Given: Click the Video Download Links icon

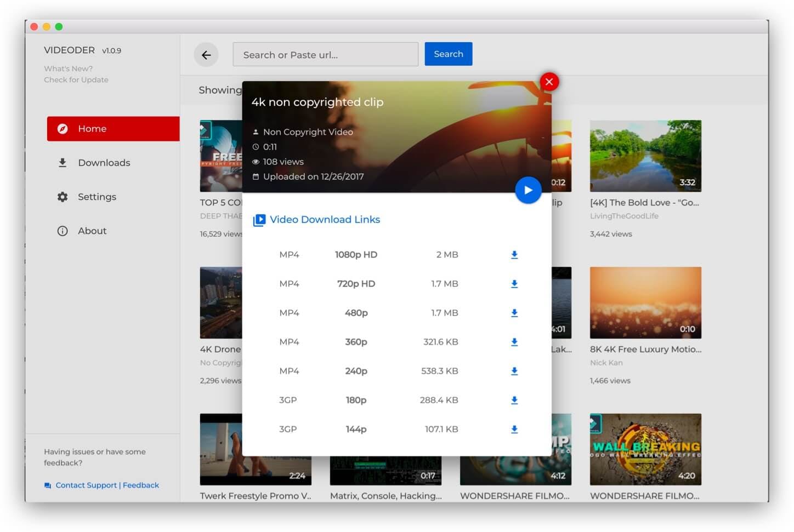Looking at the screenshot, I should click(x=259, y=220).
